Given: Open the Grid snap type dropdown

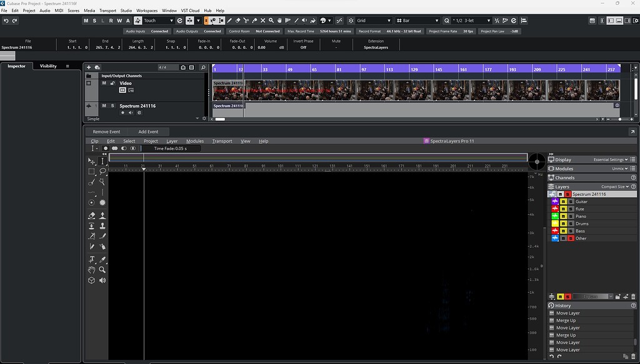Looking at the screenshot, I should pos(389,20).
